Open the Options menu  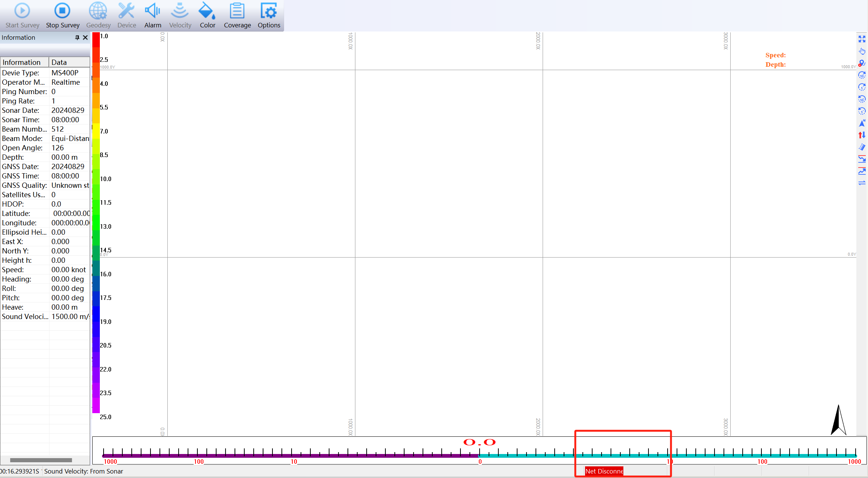pos(269,15)
